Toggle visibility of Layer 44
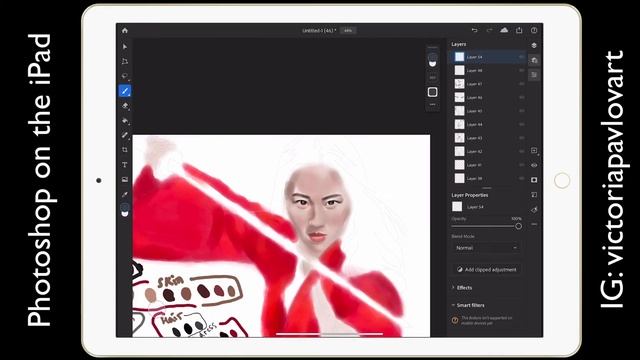640x360 pixels. [x=521, y=124]
